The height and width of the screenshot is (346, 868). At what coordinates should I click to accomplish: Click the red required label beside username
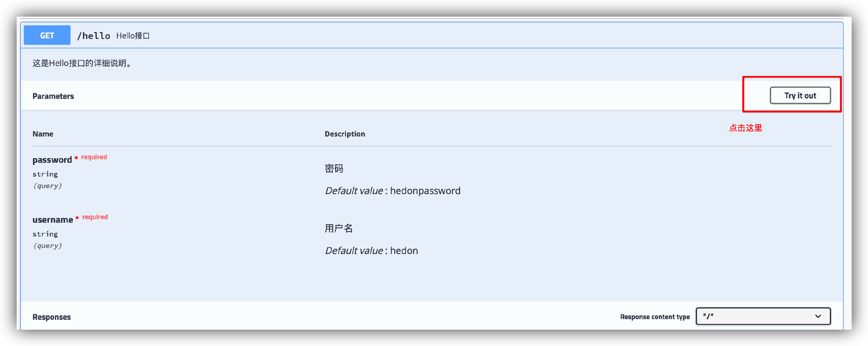(x=95, y=217)
